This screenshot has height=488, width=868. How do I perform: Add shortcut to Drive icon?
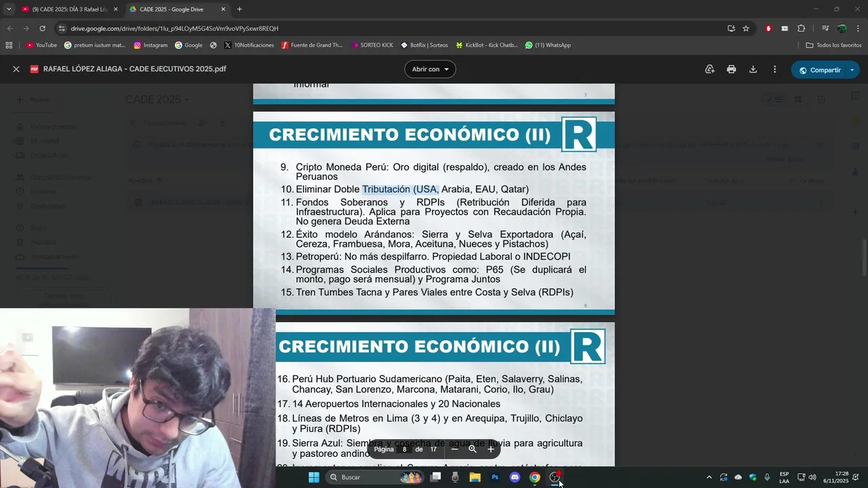pyautogui.click(x=709, y=69)
